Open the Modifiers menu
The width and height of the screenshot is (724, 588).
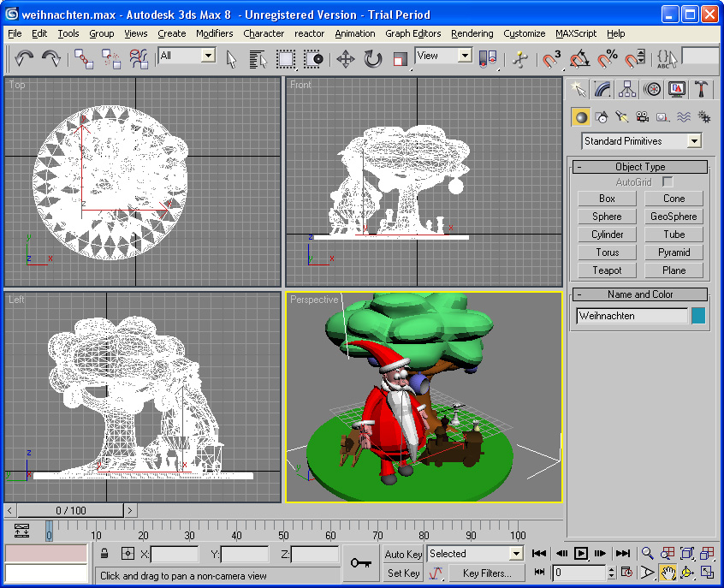point(214,33)
